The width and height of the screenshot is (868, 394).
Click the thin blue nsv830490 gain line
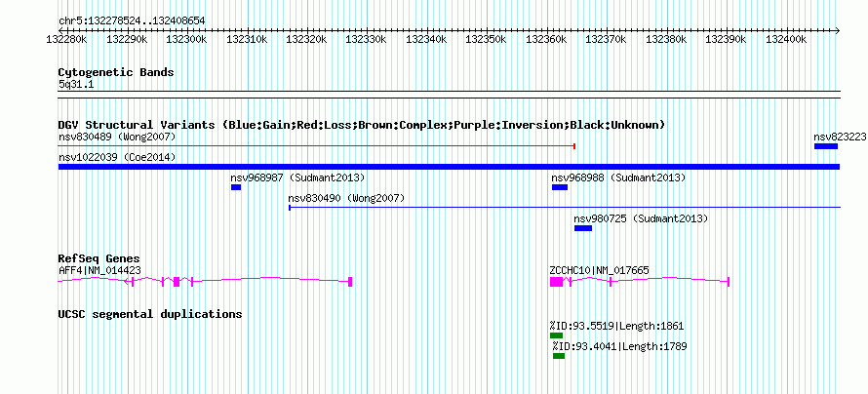[565, 208]
